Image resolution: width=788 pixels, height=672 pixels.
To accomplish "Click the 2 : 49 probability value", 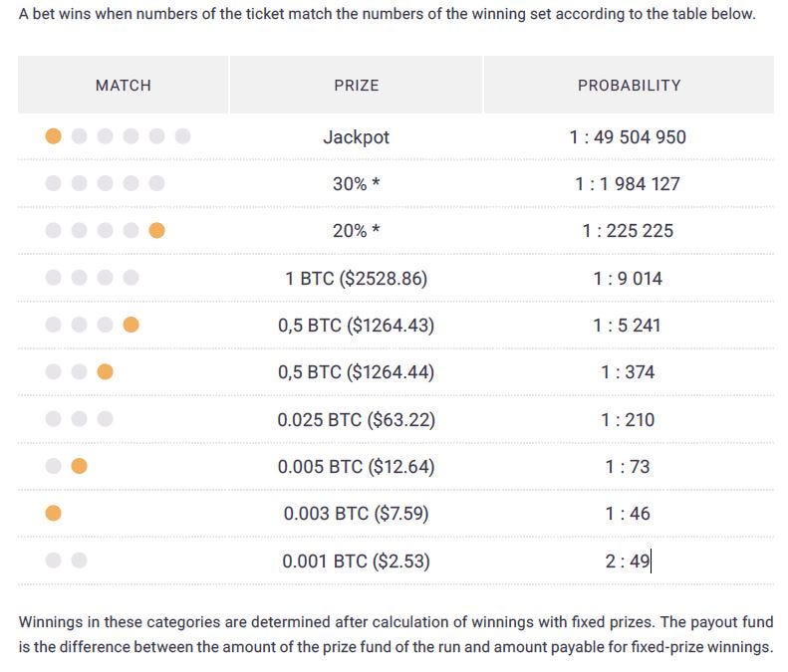I will click(628, 561).
